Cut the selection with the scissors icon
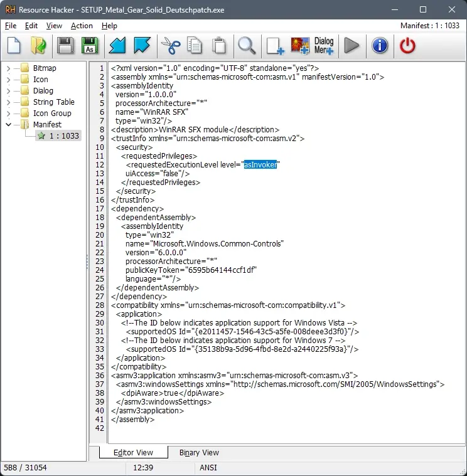 click(171, 46)
